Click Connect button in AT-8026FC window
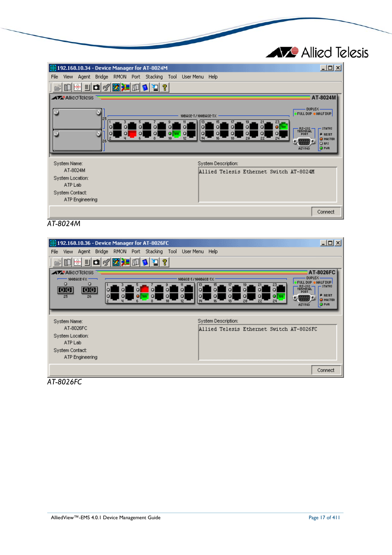This screenshot has width=392, height=555. pos(326,370)
